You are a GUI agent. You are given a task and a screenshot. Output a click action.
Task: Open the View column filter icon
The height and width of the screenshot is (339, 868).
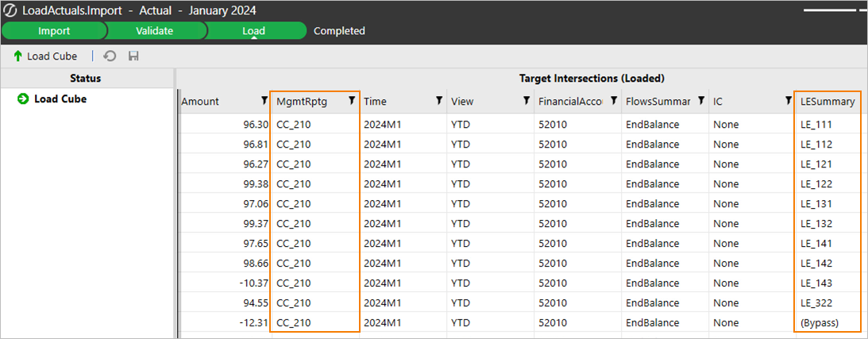[526, 101]
